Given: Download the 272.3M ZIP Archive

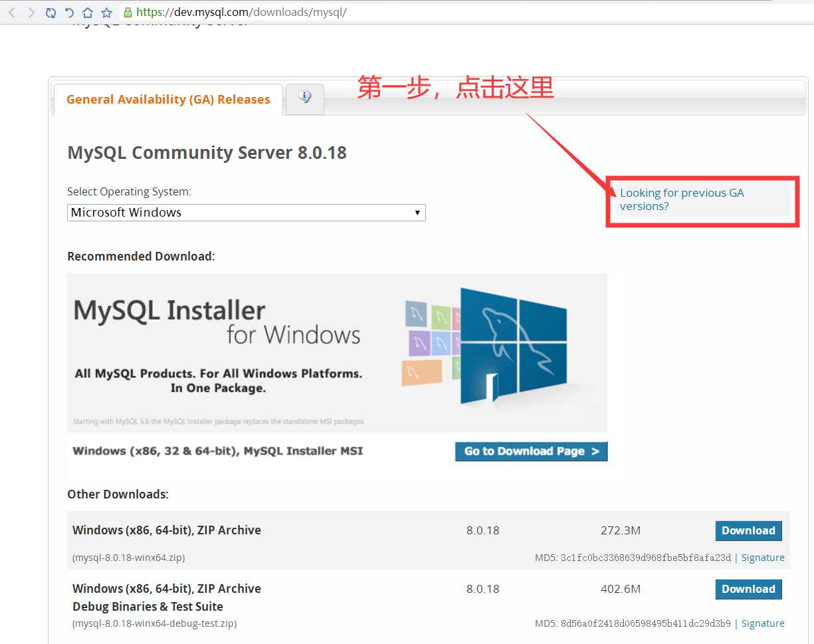Looking at the screenshot, I should pyautogui.click(x=748, y=530).
